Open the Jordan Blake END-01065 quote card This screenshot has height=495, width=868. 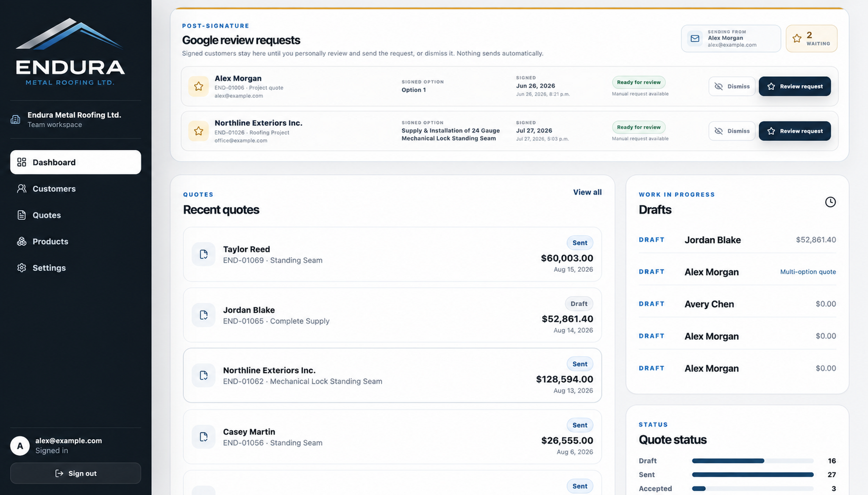tap(392, 315)
